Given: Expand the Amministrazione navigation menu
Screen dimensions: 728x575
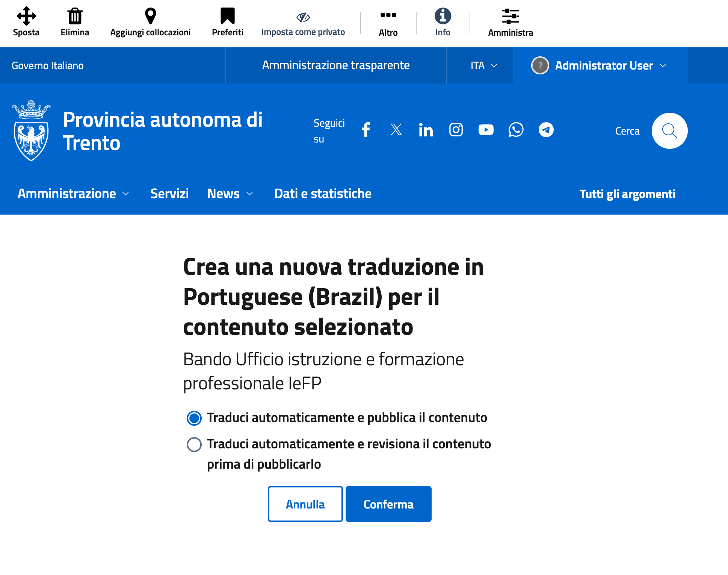Looking at the screenshot, I should [73, 194].
